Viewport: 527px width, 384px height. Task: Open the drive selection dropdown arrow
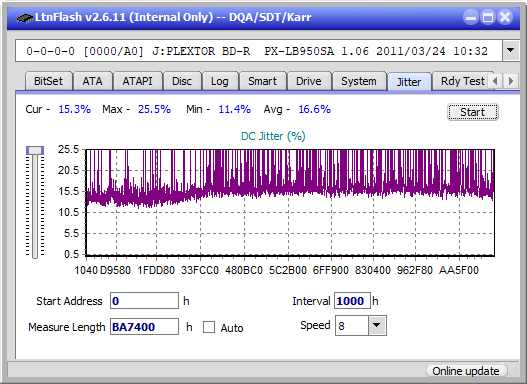[x=511, y=51]
